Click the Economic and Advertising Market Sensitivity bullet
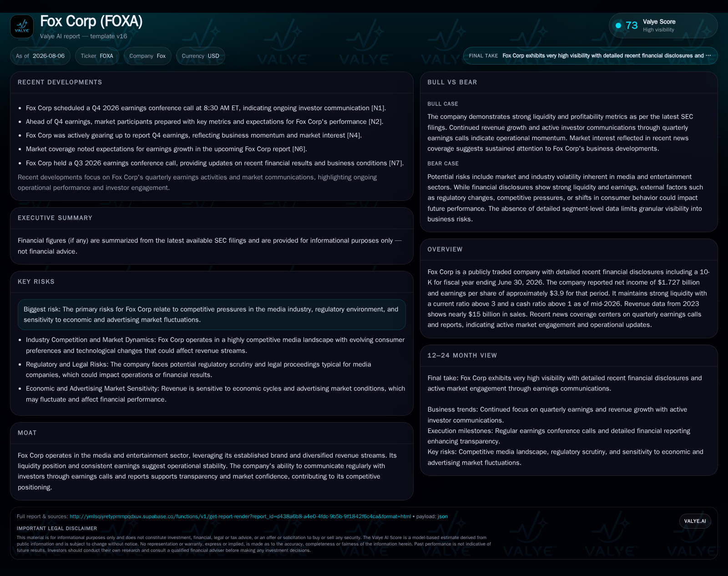This screenshot has width=728, height=576. point(215,394)
